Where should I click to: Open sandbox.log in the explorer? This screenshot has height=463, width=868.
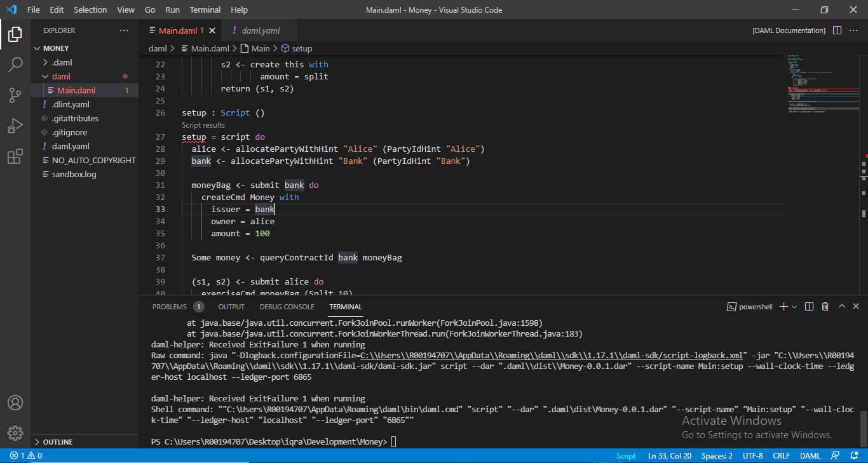tap(74, 174)
